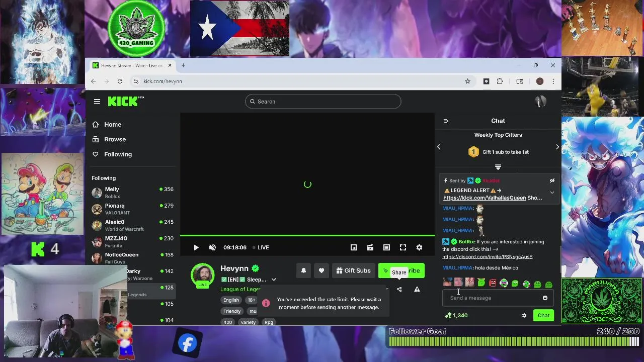
Task: Open Alexic0's channel from Following list
Action: coord(133,225)
